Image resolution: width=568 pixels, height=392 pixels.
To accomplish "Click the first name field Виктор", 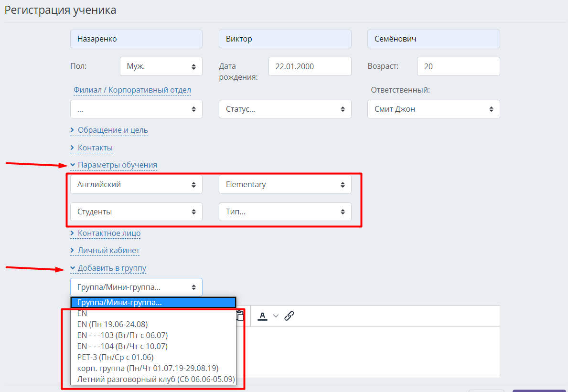I will point(285,39).
